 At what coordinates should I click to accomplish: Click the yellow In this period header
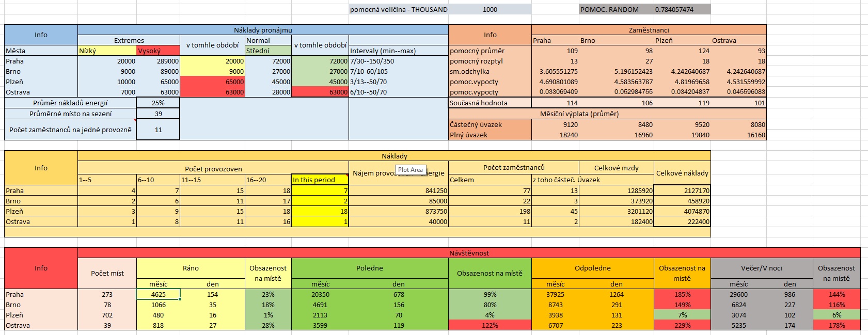point(320,180)
